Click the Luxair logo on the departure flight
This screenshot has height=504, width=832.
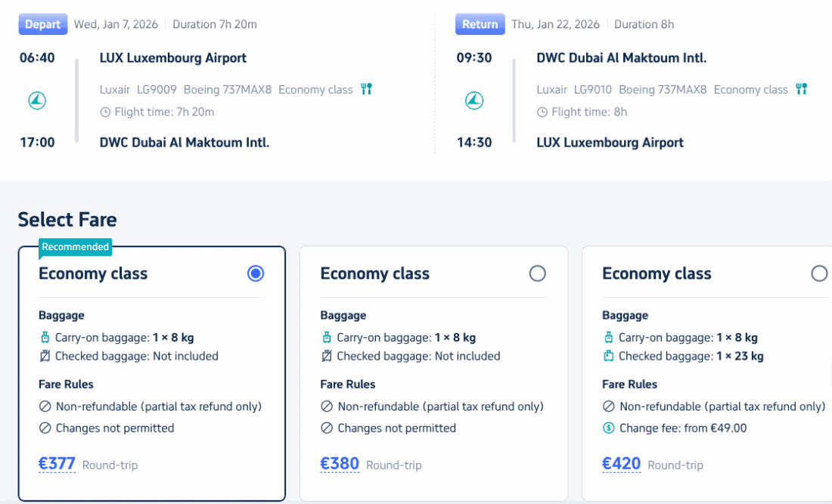click(37, 100)
